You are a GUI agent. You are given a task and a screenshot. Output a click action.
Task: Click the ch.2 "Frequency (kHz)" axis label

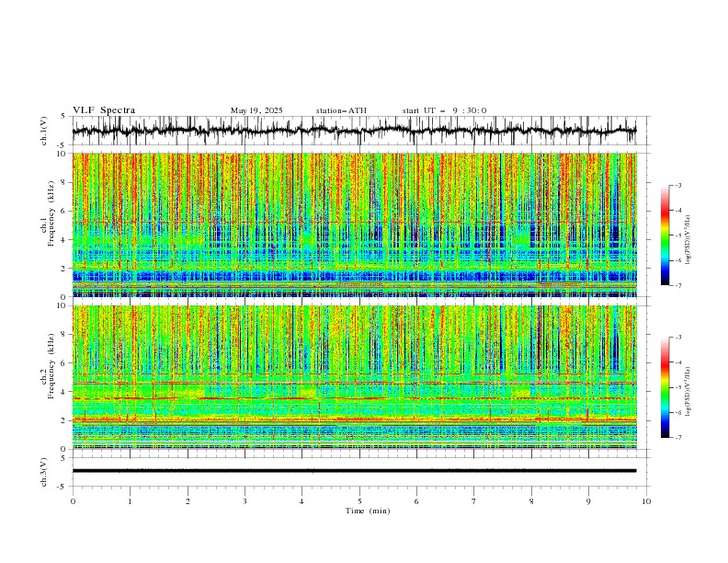[51, 365]
